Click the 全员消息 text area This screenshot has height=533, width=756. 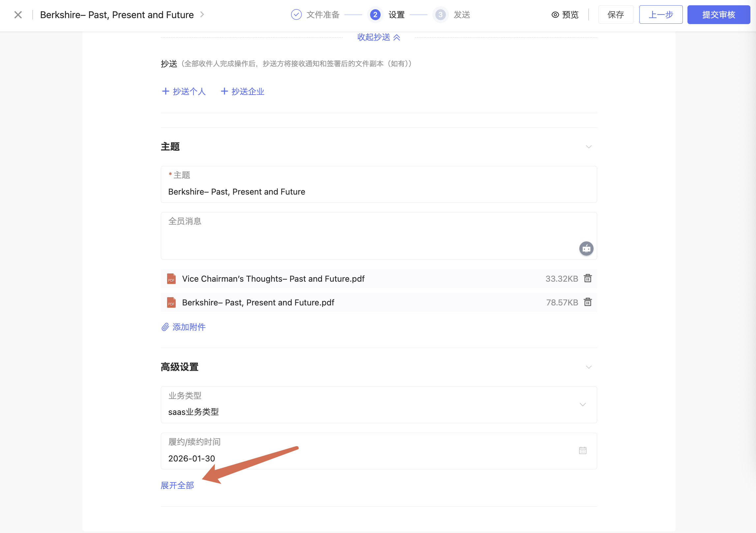(363, 236)
